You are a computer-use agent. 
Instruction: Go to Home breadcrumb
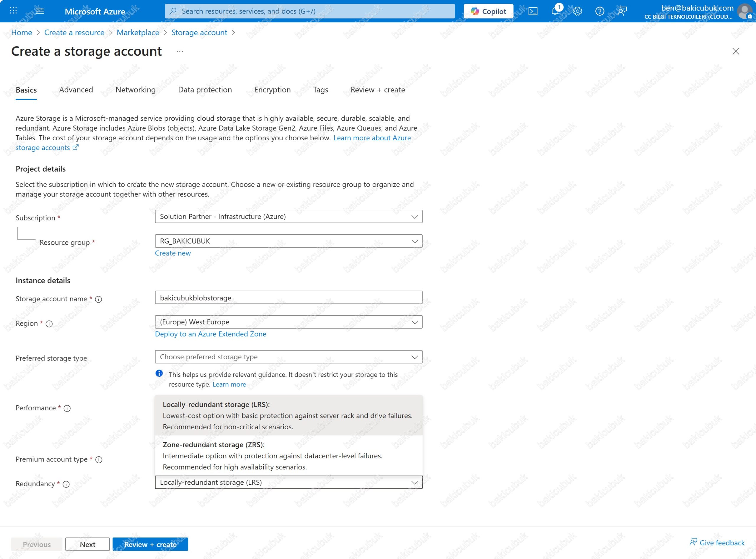22,32
